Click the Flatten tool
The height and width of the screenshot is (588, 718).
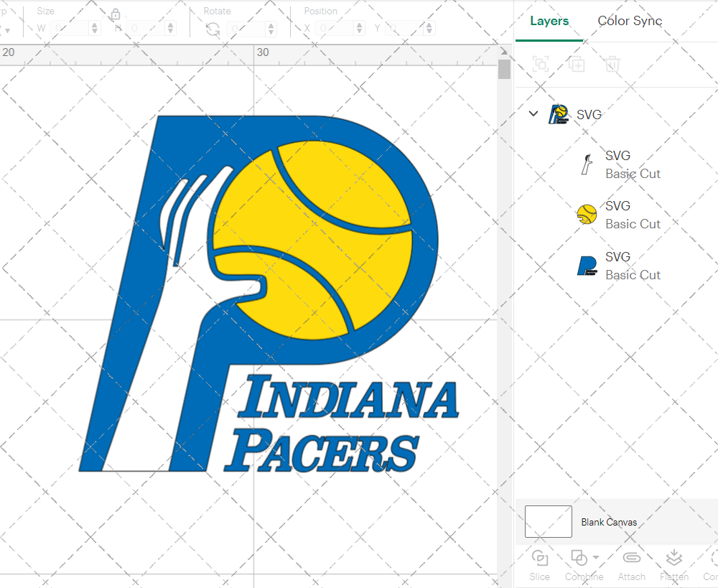tap(674, 564)
